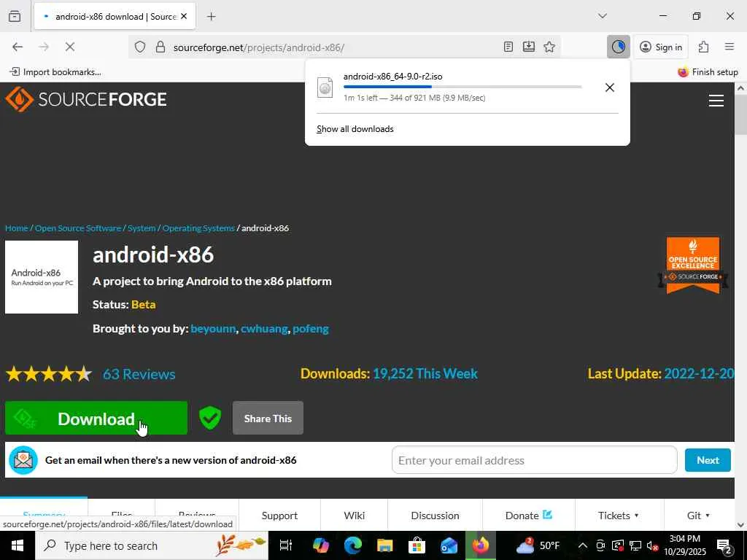Screen dimensions: 747x560
Task: Open the extensions puzzle icon
Action: (x=703, y=47)
